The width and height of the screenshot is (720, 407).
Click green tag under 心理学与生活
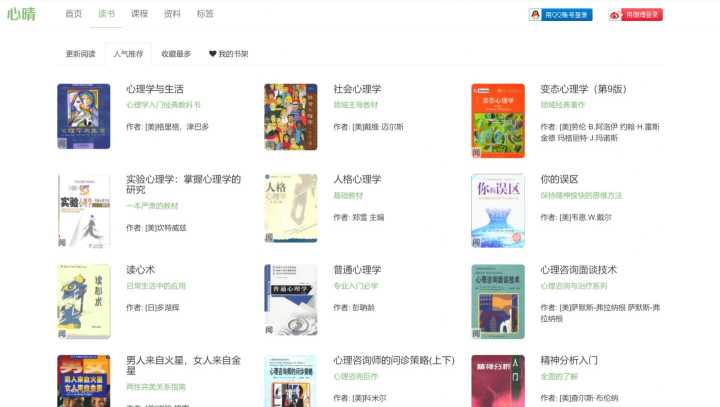(163, 105)
